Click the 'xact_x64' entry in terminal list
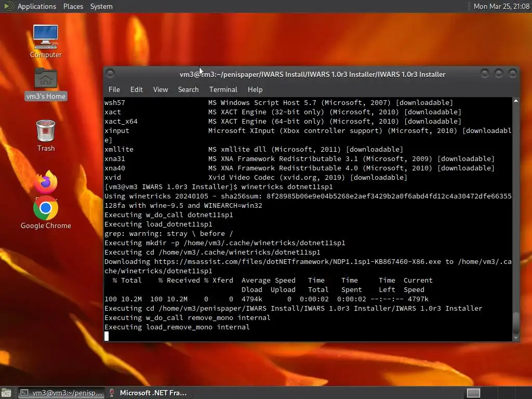The width and height of the screenshot is (532, 399). click(x=121, y=122)
